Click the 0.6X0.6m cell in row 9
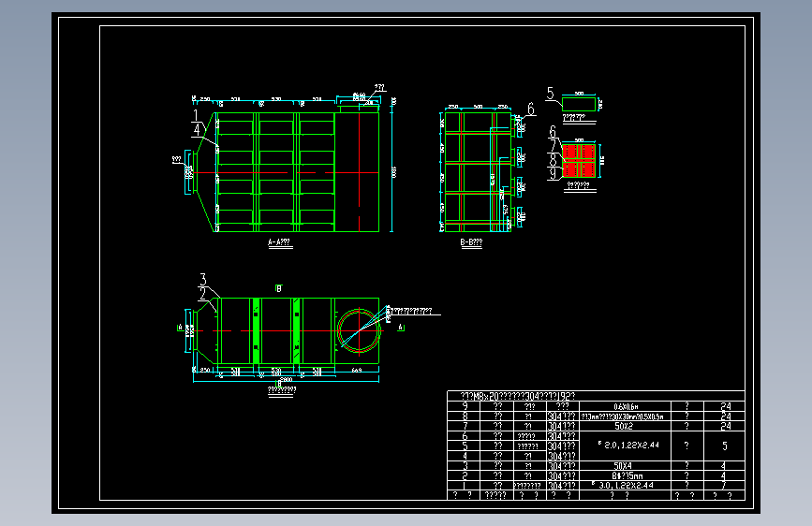 tap(626, 406)
